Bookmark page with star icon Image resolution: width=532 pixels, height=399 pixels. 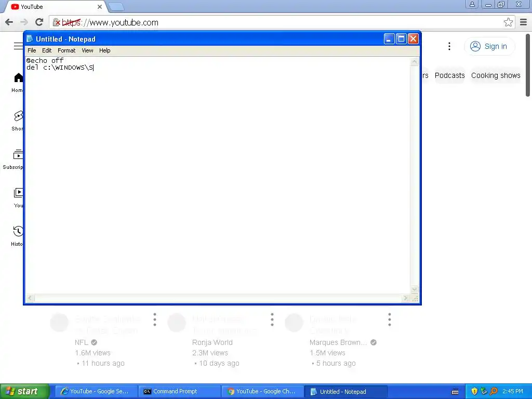click(508, 22)
